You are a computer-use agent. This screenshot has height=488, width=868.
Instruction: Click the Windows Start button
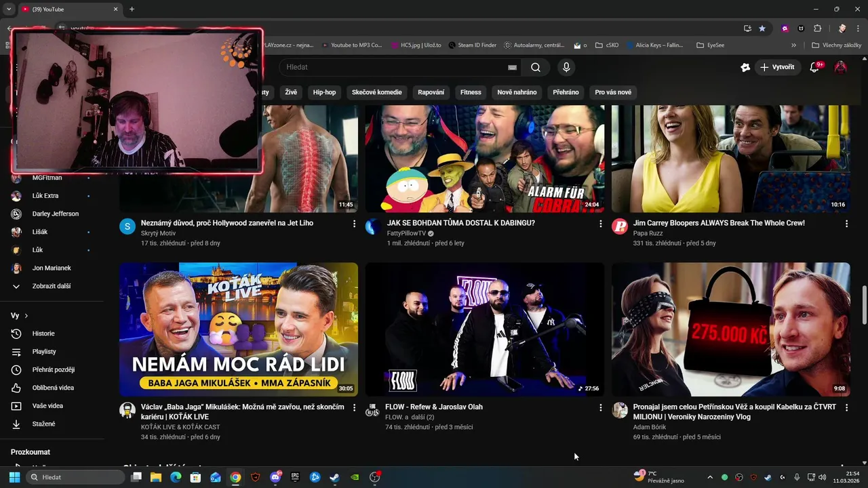[x=14, y=477]
